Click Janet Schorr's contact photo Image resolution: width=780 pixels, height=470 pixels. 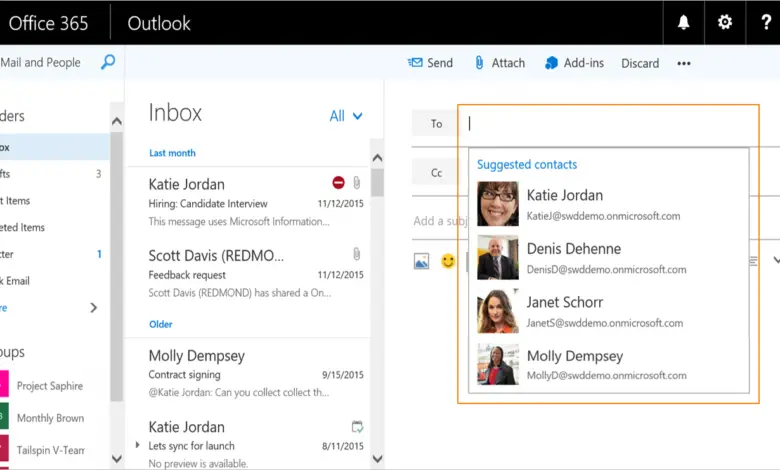coord(497,311)
